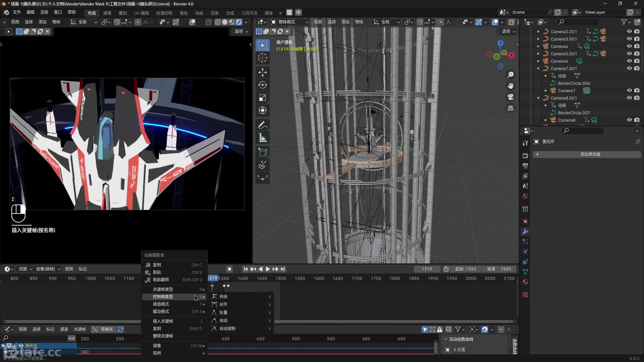Open the Object properties tab
This screenshot has height=362, width=644.
[x=525, y=222]
